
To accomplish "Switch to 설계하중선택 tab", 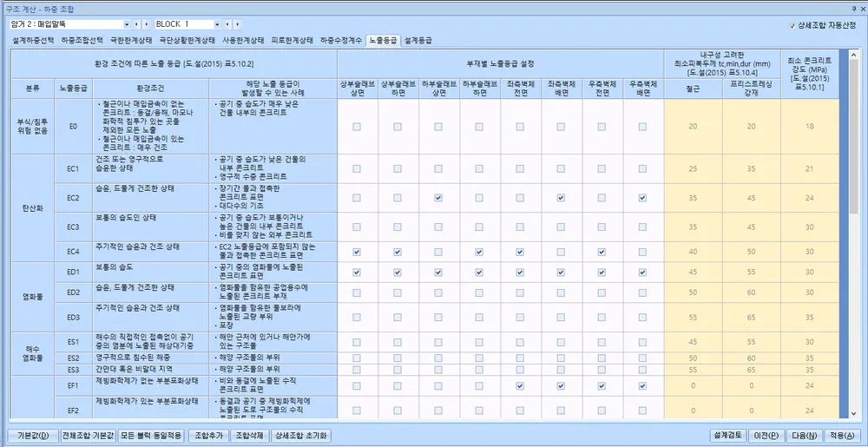I will click(x=33, y=41).
